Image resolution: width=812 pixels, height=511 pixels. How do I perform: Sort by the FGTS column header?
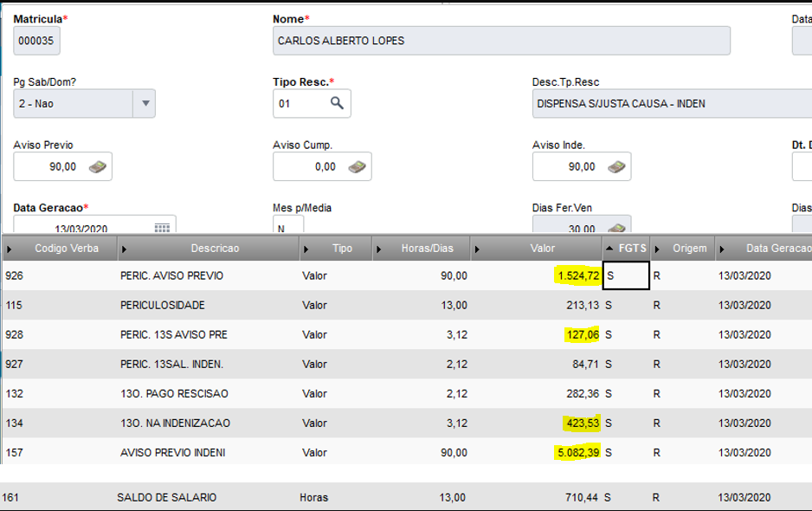click(x=626, y=249)
